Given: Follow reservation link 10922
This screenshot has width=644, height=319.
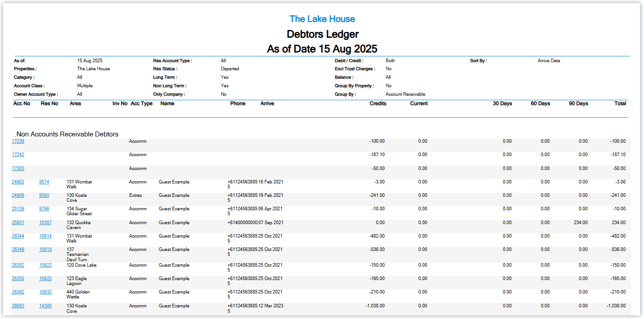Looking at the screenshot, I should pyautogui.click(x=45, y=265).
